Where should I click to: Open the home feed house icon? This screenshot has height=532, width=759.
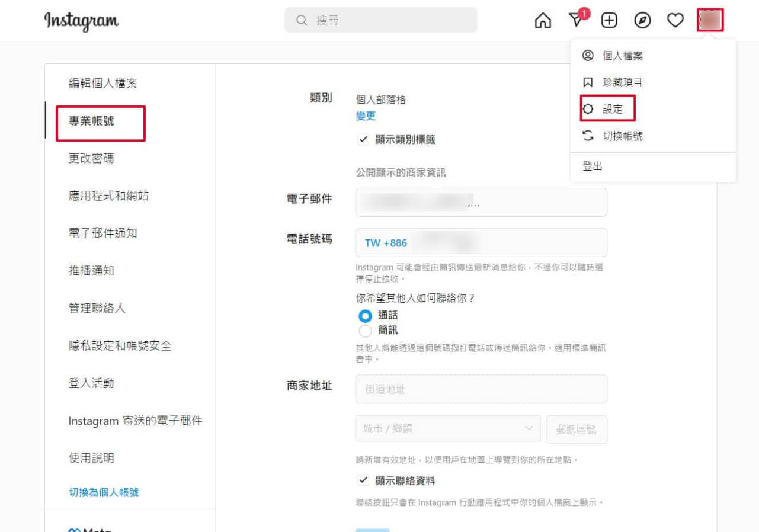tap(542, 20)
